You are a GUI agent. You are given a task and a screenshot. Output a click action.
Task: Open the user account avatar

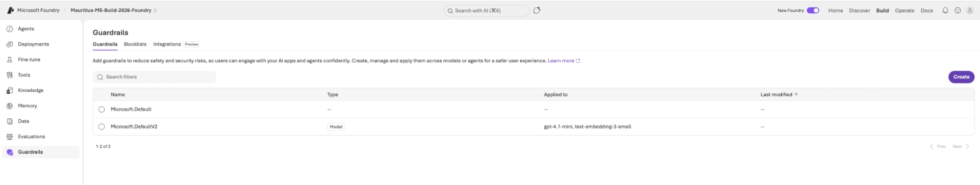point(970,10)
